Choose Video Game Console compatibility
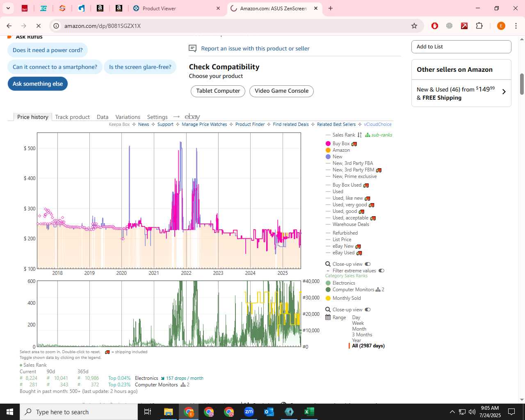The width and height of the screenshot is (525, 420). pyautogui.click(x=281, y=91)
